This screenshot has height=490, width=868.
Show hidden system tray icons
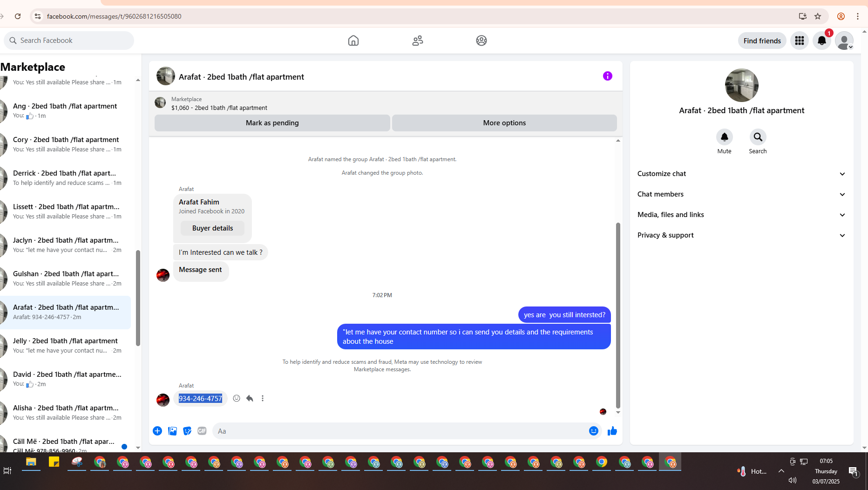click(781, 471)
